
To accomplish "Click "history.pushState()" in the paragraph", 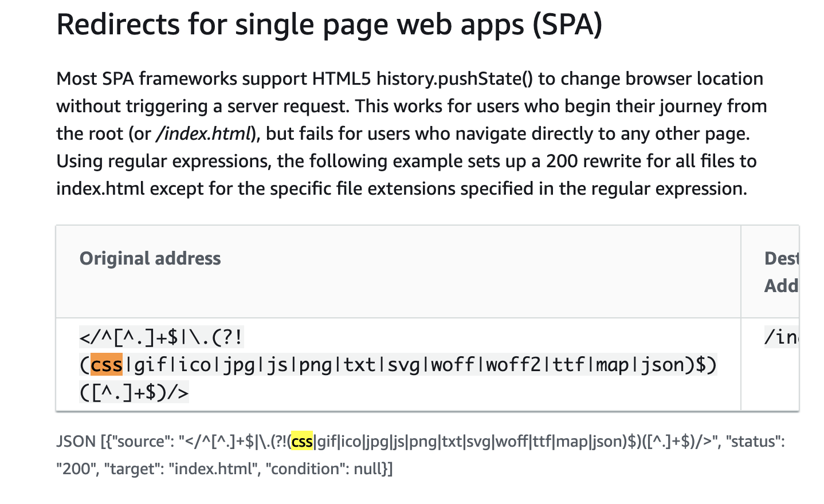I will point(454,79).
